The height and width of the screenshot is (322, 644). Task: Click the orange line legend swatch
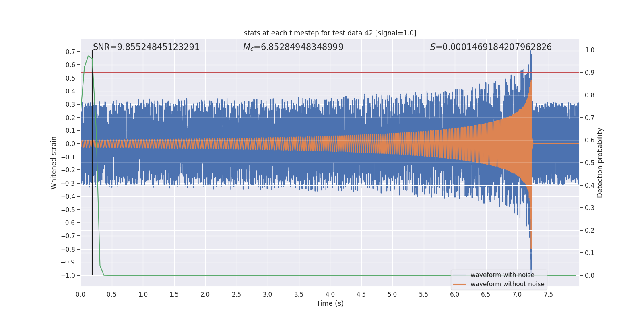pyautogui.click(x=460, y=284)
